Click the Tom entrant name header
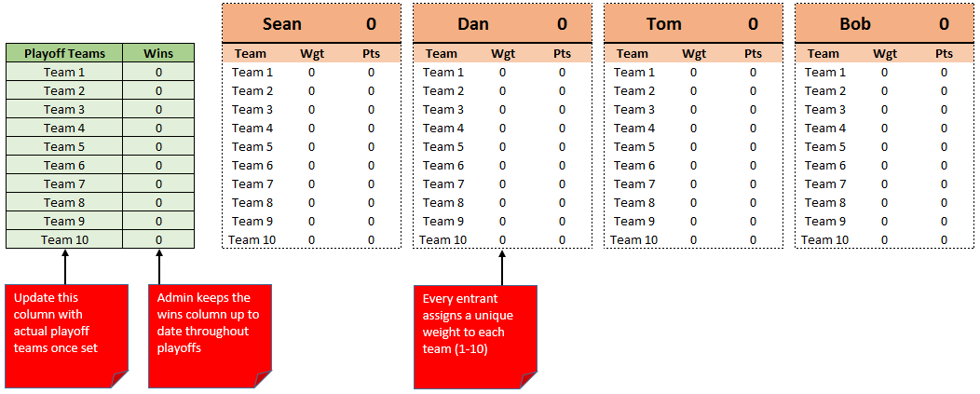Screen dimensions: 980x394 (x=664, y=24)
